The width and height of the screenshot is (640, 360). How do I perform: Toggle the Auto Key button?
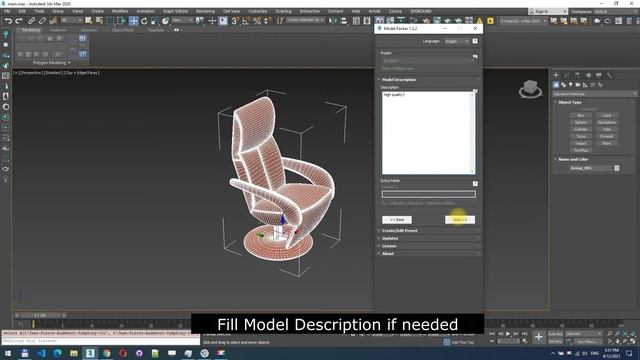click(555, 334)
